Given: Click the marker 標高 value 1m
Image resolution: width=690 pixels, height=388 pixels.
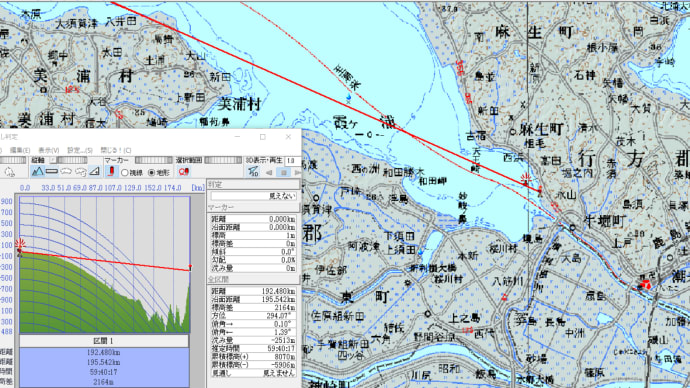Looking at the screenshot, I should coord(290,235).
